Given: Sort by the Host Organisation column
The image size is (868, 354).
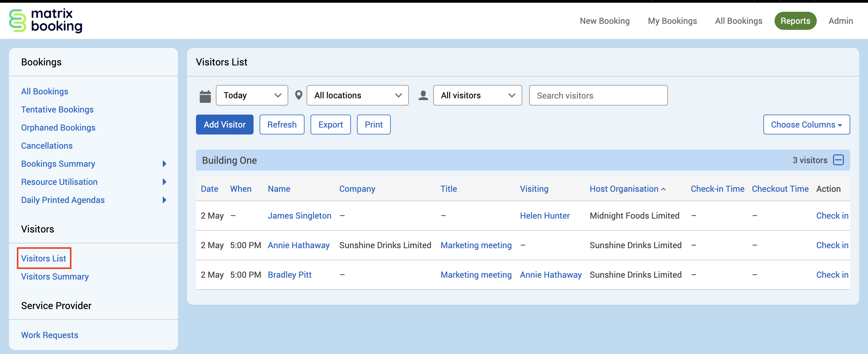Looking at the screenshot, I should click(624, 189).
